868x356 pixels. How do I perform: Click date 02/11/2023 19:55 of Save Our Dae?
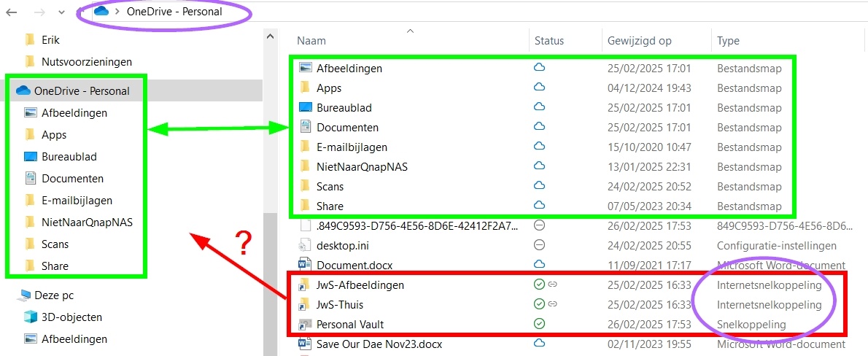coord(648,344)
